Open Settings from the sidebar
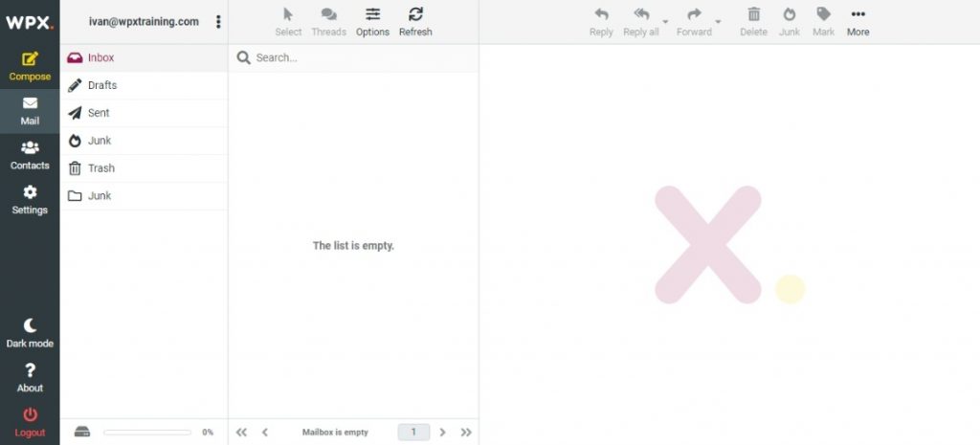Image resolution: width=980 pixels, height=445 pixels. pyautogui.click(x=30, y=193)
